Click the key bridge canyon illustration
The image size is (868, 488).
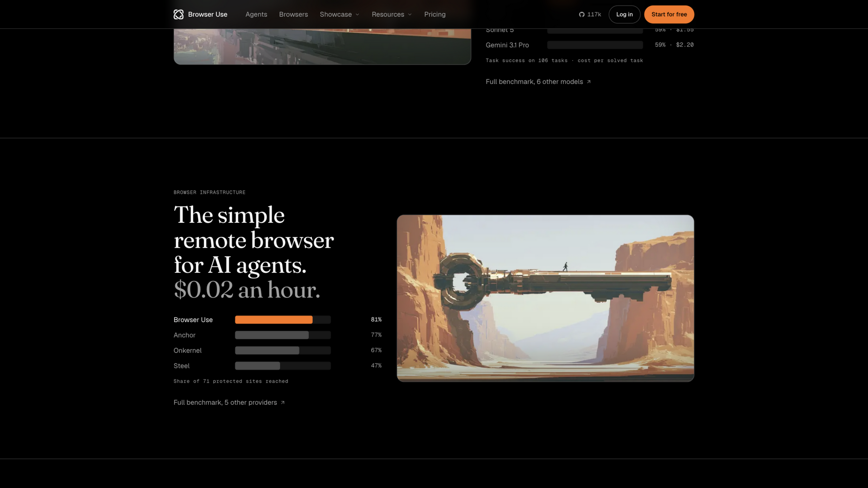coord(545,298)
